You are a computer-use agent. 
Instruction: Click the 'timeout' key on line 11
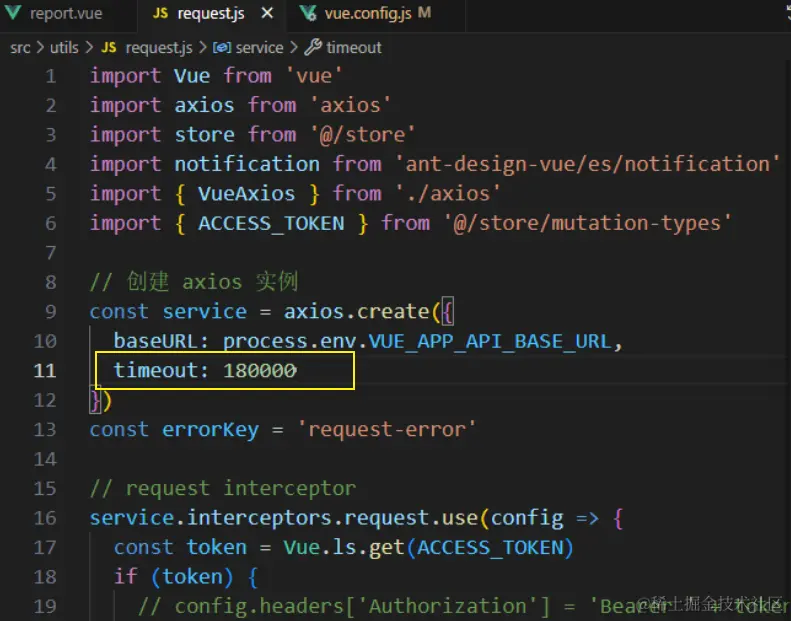pos(156,371)
